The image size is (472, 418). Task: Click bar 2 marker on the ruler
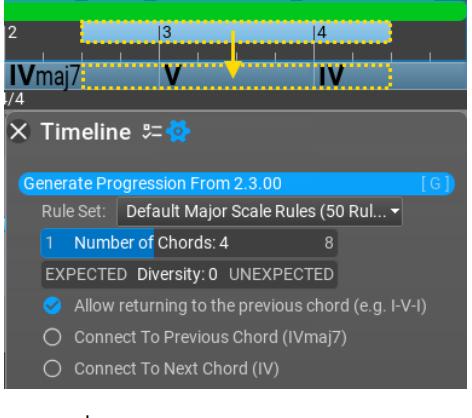12,32
